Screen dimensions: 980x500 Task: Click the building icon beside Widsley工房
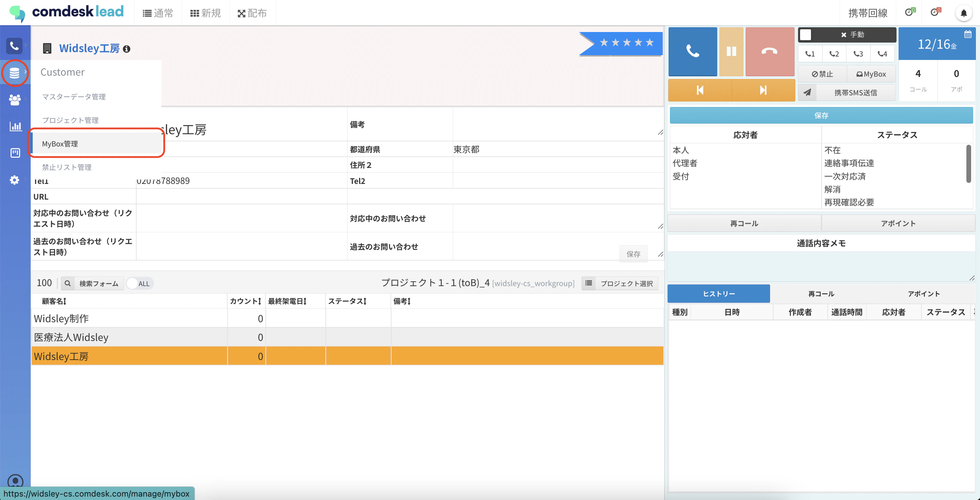click(x=47, y=48)
